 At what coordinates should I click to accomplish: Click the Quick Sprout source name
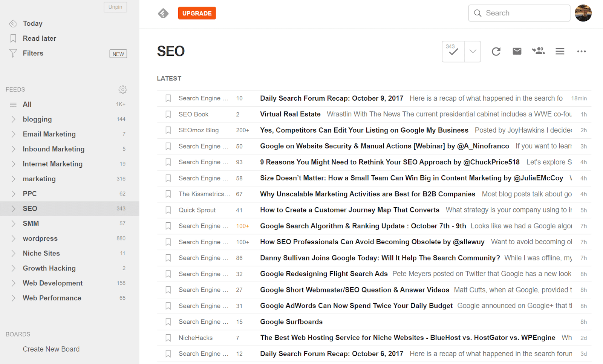tap(197, 210)
